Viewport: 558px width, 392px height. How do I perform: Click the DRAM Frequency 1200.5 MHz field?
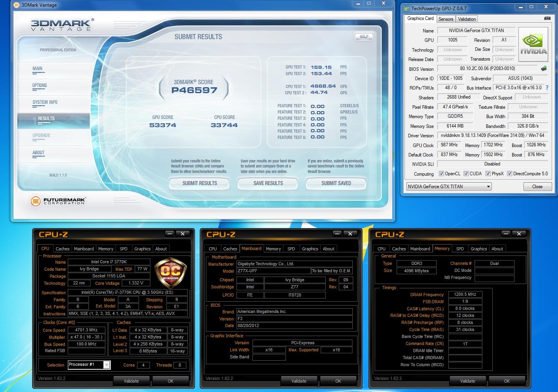[465, 294]
